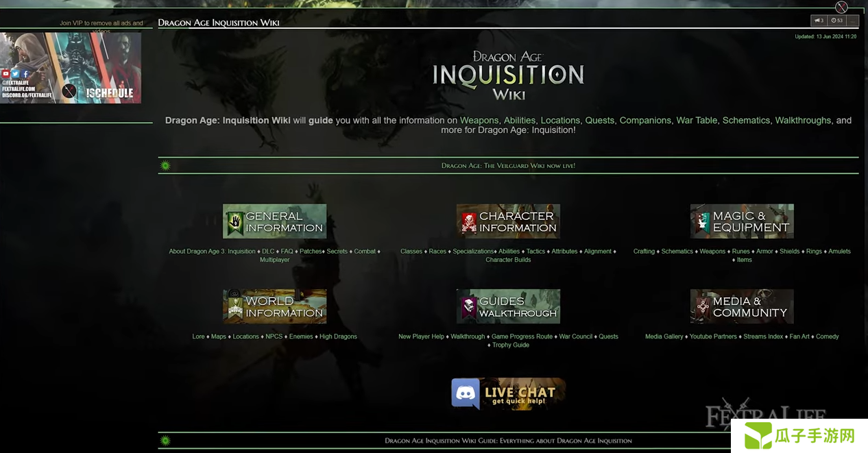Open the Armor link
The height and width of the screenshot is (453, 868).
[x=764, y=252]
